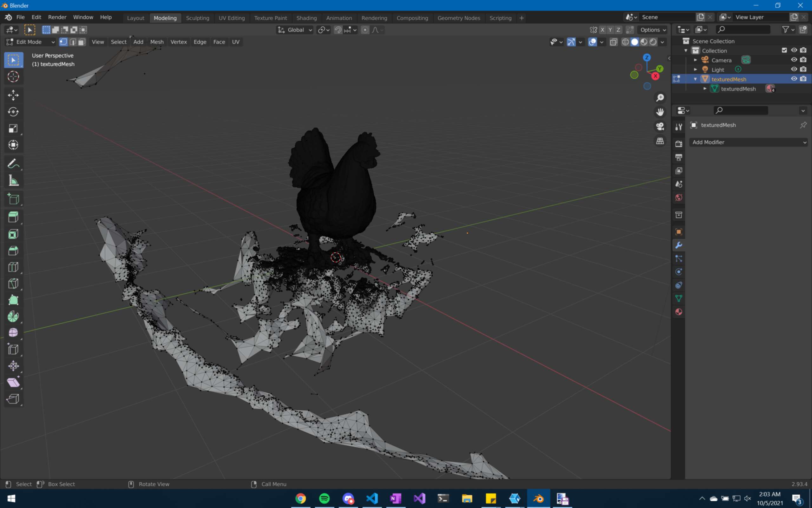The height and width of the screenshot is (508, 812).
Task: Collapse the texturedMesh object tree
Action: (695, 79)
